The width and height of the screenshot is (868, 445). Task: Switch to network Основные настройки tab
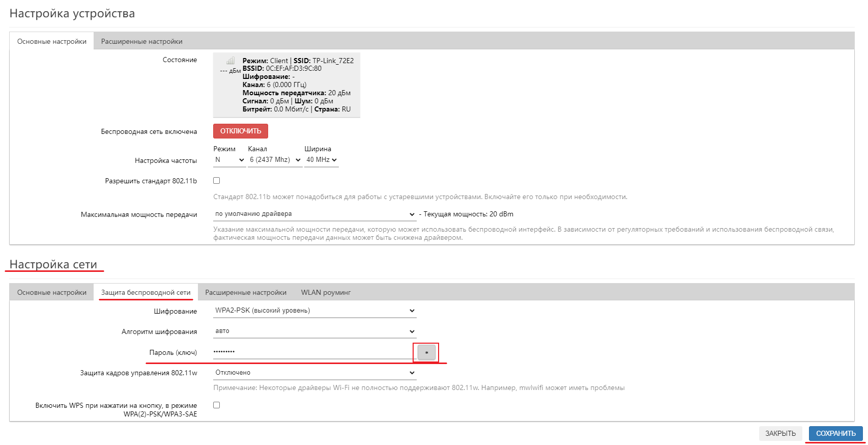pos(52,292)
